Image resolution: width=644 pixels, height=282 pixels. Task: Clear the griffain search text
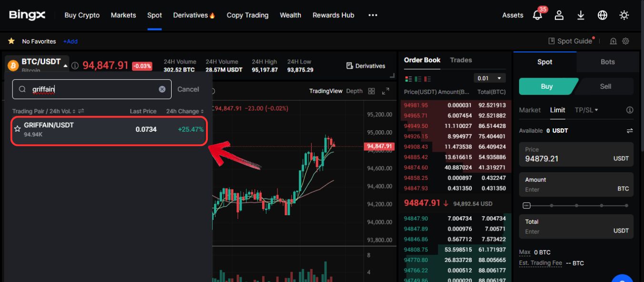162,89
